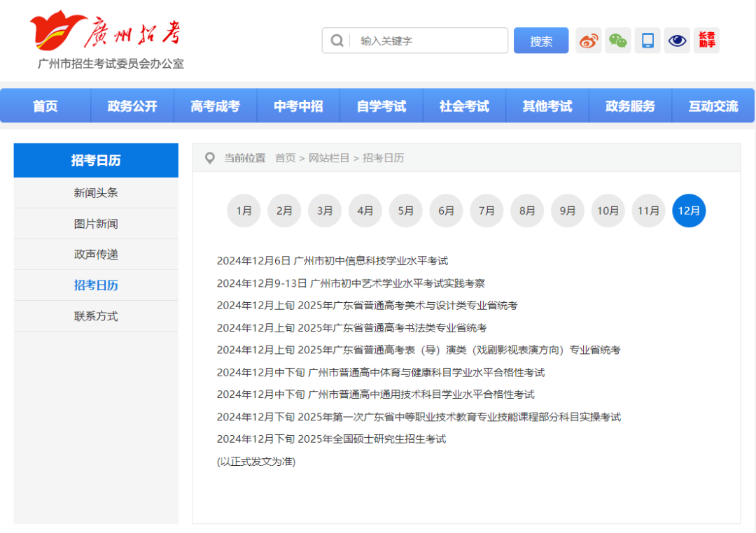Click the (以正式发文为准) note
The width and height of the screenshot is (756, 533).
(x=256, y=462)
